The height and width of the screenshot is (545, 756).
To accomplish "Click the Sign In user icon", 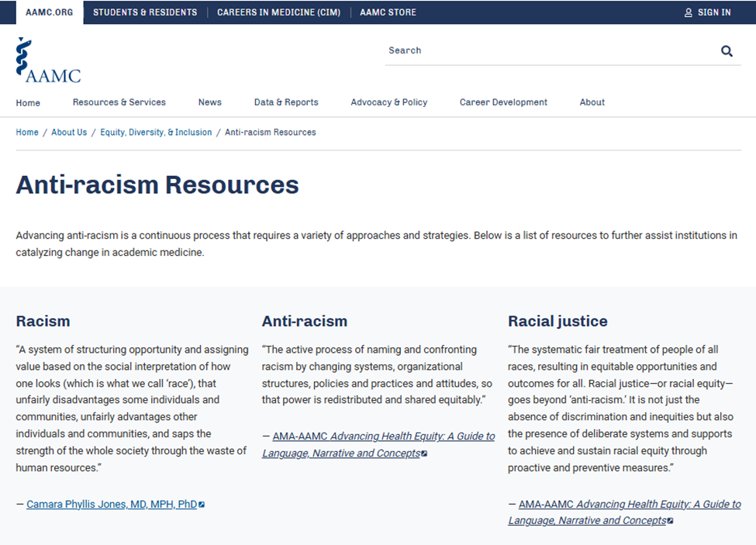I will click(688, 12).
